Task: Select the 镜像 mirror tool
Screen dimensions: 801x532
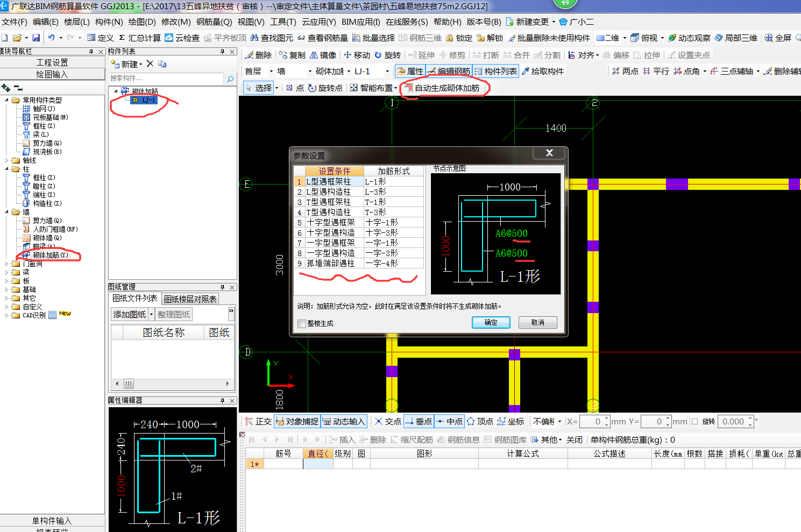Action: pyautogui.click(x=323, y=55)
